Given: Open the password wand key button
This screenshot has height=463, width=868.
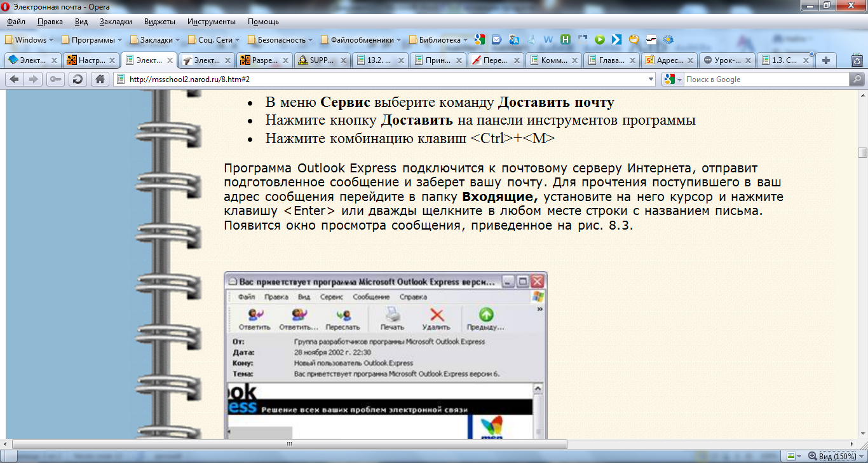Looking at the screenshot, I should click(x=55, y=79).
